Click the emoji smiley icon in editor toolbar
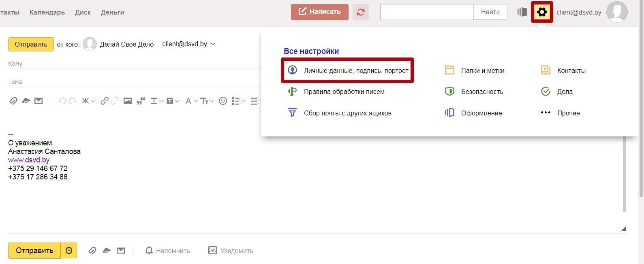This screenshot has height=264, width=644. 223,101
